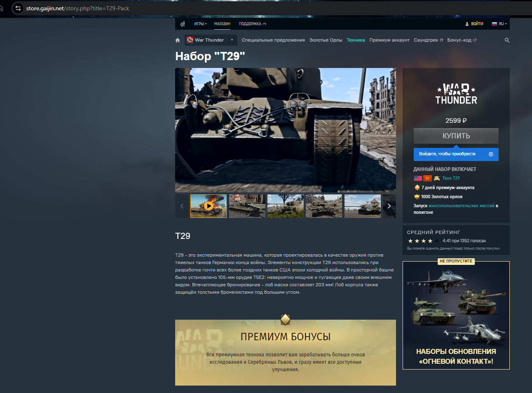Click the rank IV badge icon
The width and height of the screenshot is (532, 393).
point(427,178)
